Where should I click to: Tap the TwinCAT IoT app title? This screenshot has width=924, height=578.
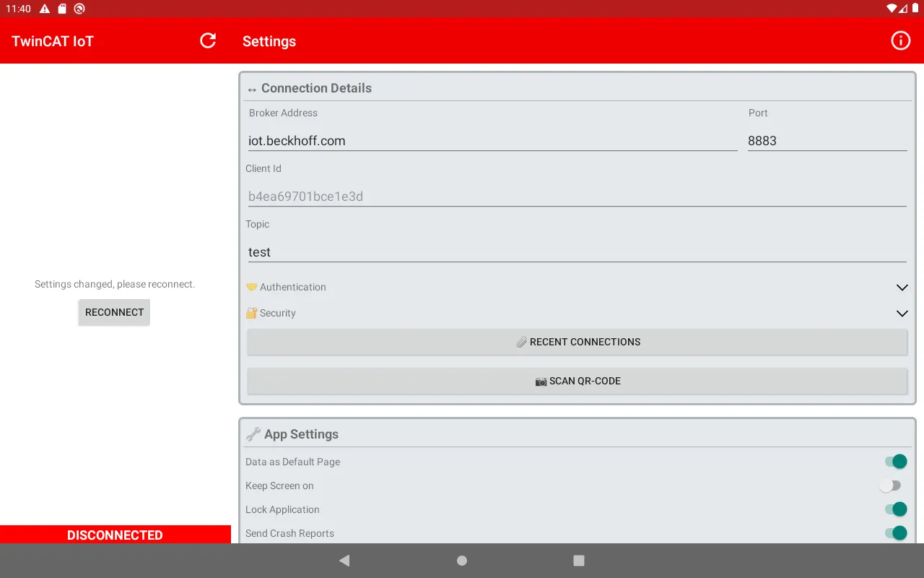(x=53, y=41)
